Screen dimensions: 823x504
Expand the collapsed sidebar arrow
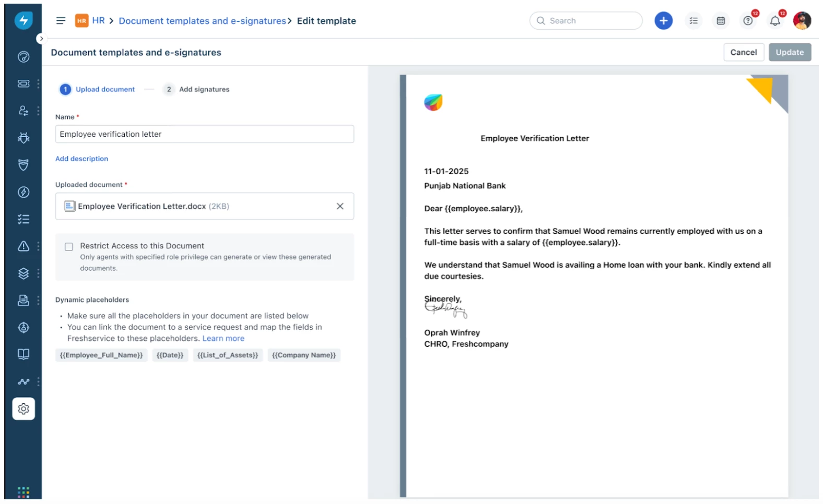(41, 39)
